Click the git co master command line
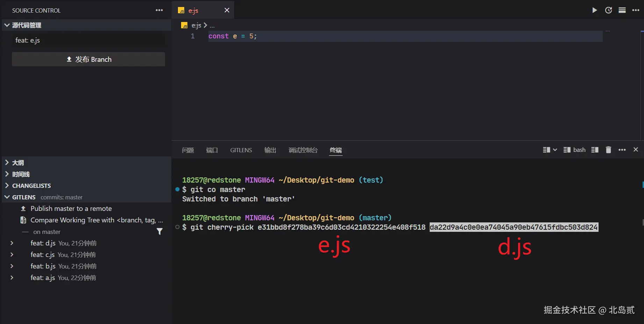The height and width of the screenshot is (324, 644). click(x=218, y=190)
